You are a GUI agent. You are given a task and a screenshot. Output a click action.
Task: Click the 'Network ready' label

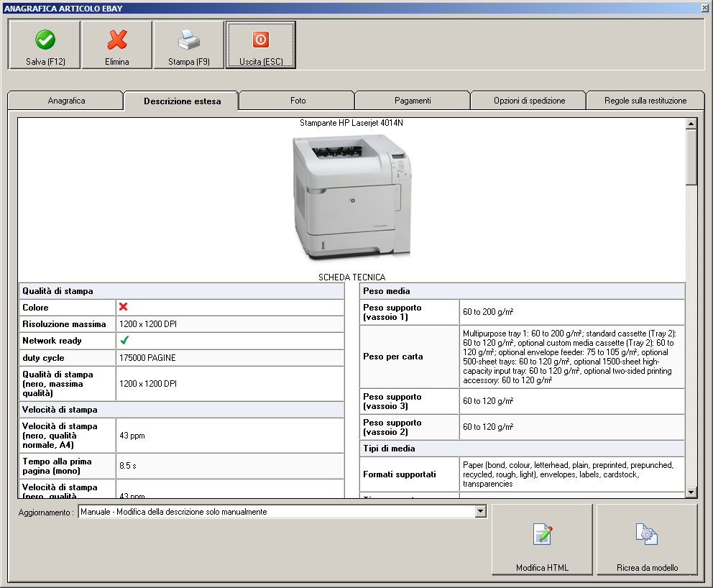tap(52, 341)
